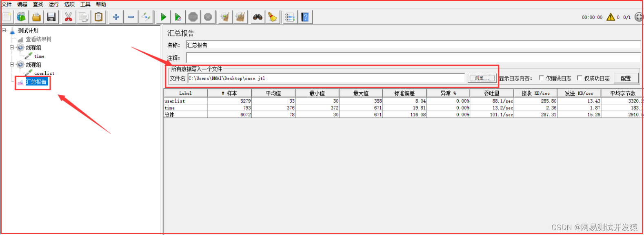Click the 接收 KB/sec column header
This screenshot has height=235, width=644.
point(535,93)
